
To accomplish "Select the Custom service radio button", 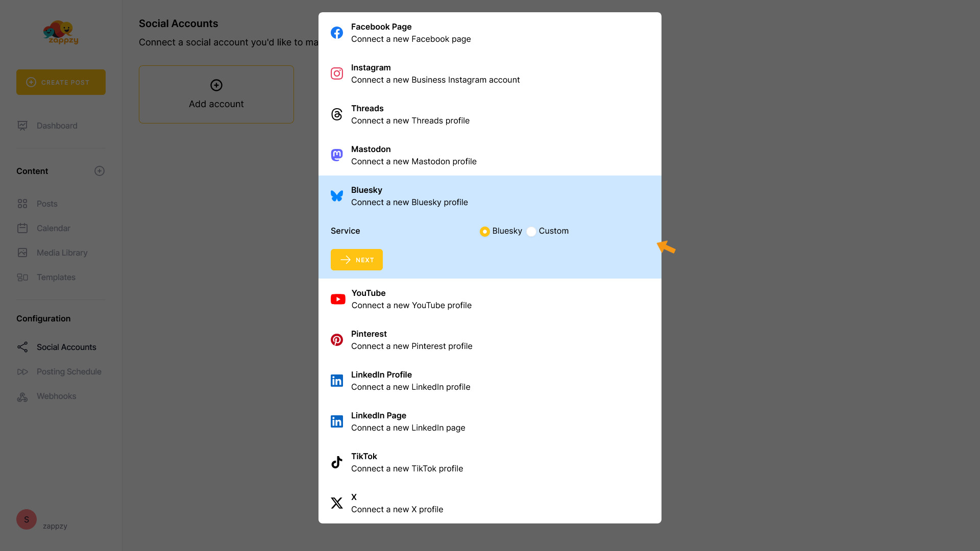I will pos(531,232).
